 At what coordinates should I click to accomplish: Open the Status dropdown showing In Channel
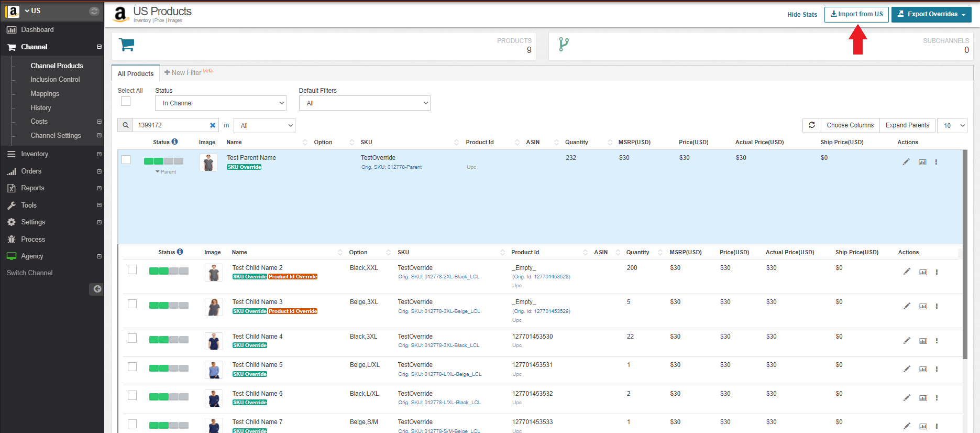[x=221, y=103]
